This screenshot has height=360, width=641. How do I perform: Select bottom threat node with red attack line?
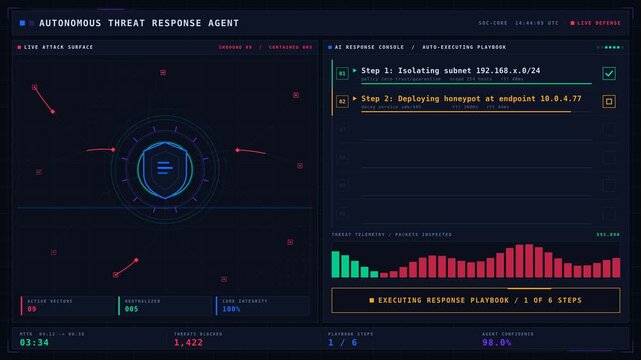tap(116, 275)
